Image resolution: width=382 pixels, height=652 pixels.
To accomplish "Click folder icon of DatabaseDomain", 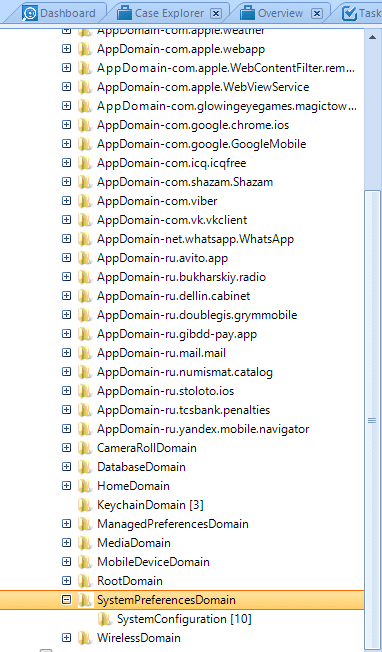I will [84, 467].
